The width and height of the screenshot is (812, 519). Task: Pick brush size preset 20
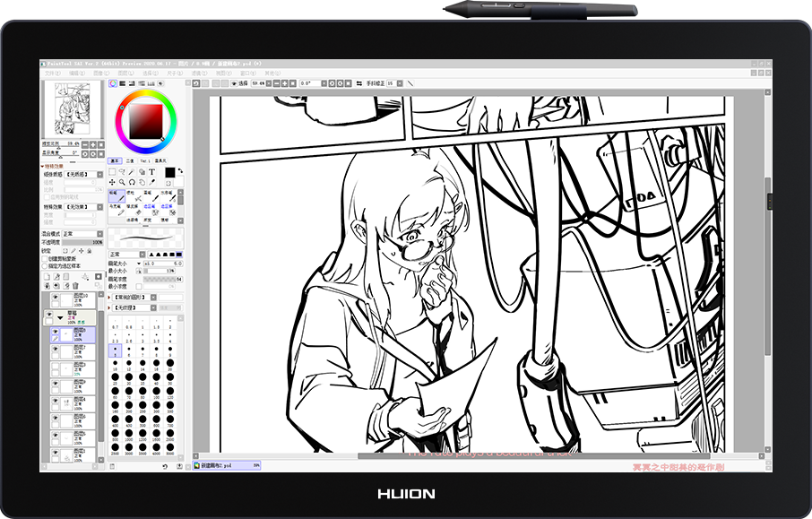(170, 365)
